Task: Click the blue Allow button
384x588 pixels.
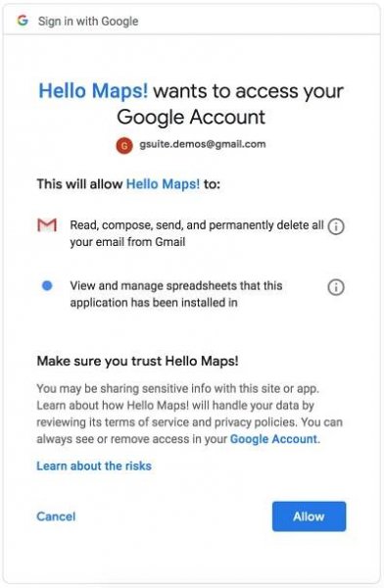Action: [x=309, y=516]
